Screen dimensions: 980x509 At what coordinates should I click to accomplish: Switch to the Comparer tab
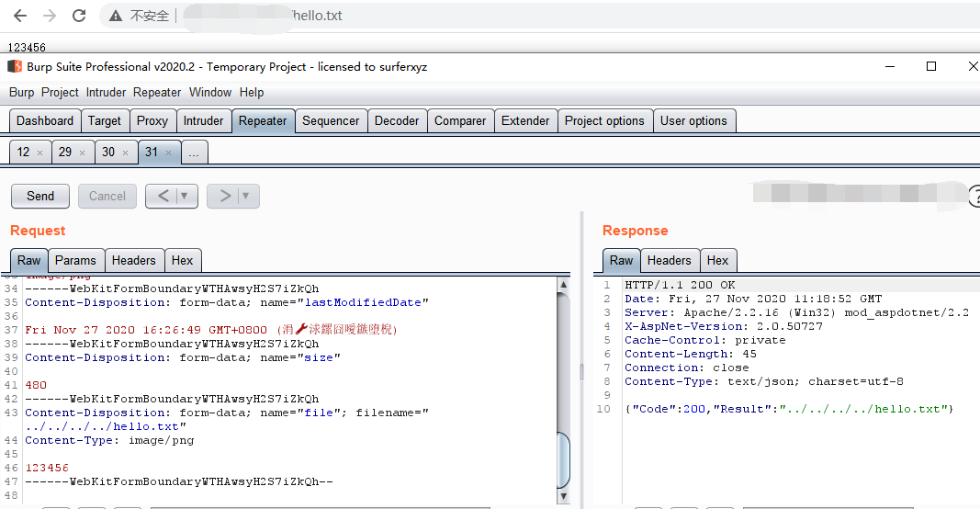coord(460,120)
